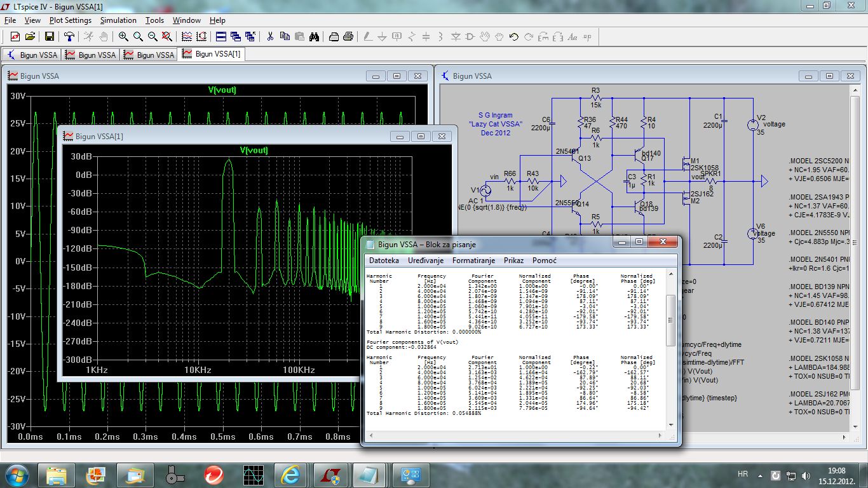This screenshot has height=488, width=868.
Task: Switch to first Bigun VSSA schematic tab
Action: 32,55
